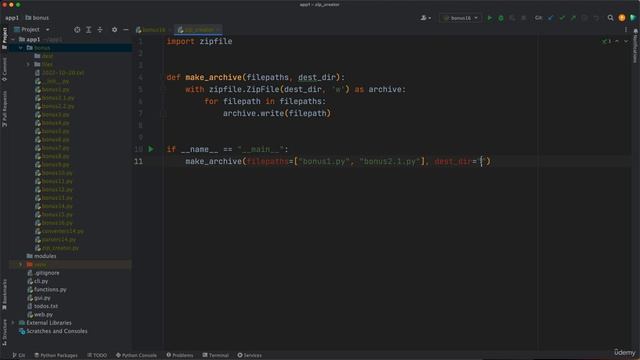Click the app1 breadcrumb in the navigation bar

(12, 18)
